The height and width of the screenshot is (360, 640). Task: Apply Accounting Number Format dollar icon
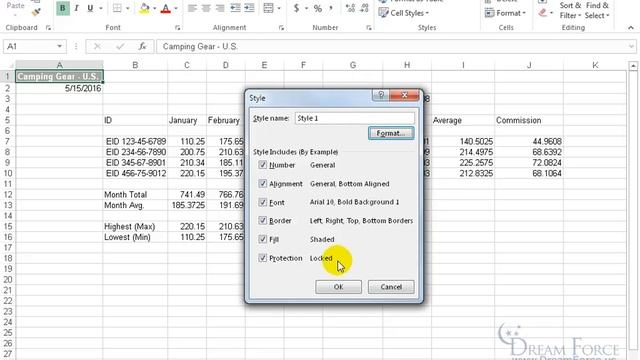tap(296, 9)
